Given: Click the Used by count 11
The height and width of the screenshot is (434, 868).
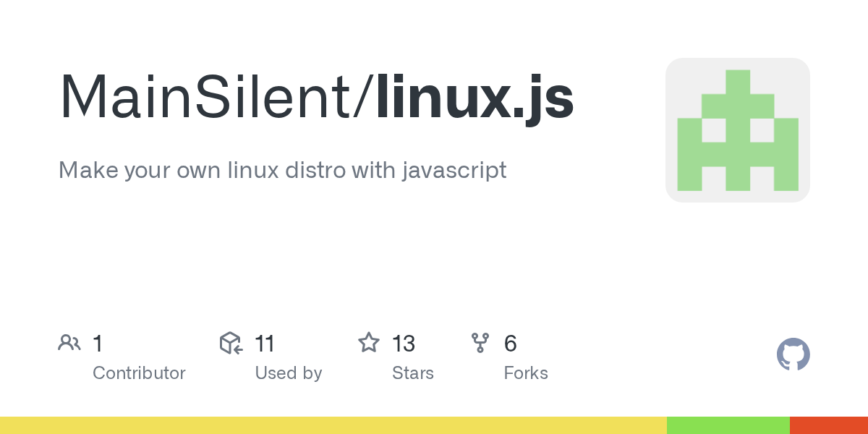Looking at the screenshot, I should coord(265,344).
